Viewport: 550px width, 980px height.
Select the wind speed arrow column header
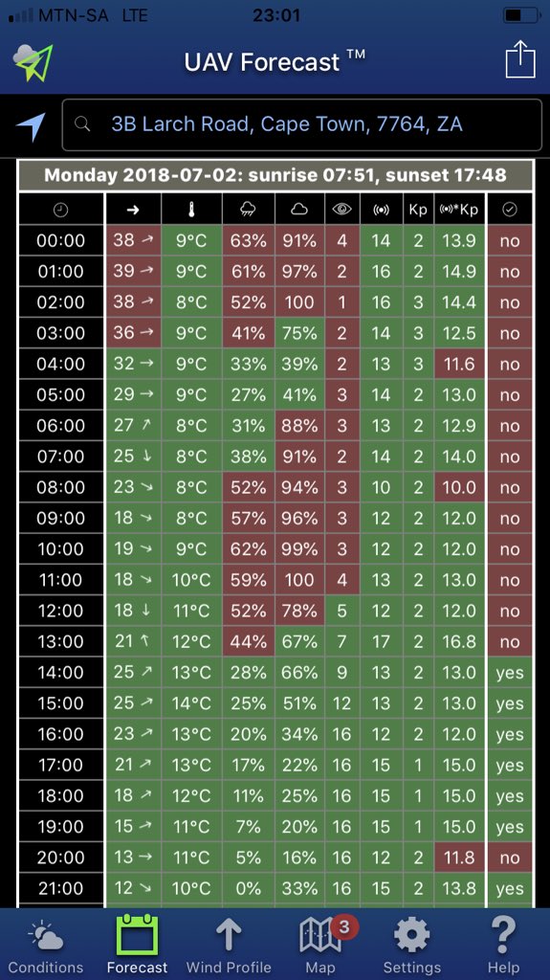tap(133, 210)
